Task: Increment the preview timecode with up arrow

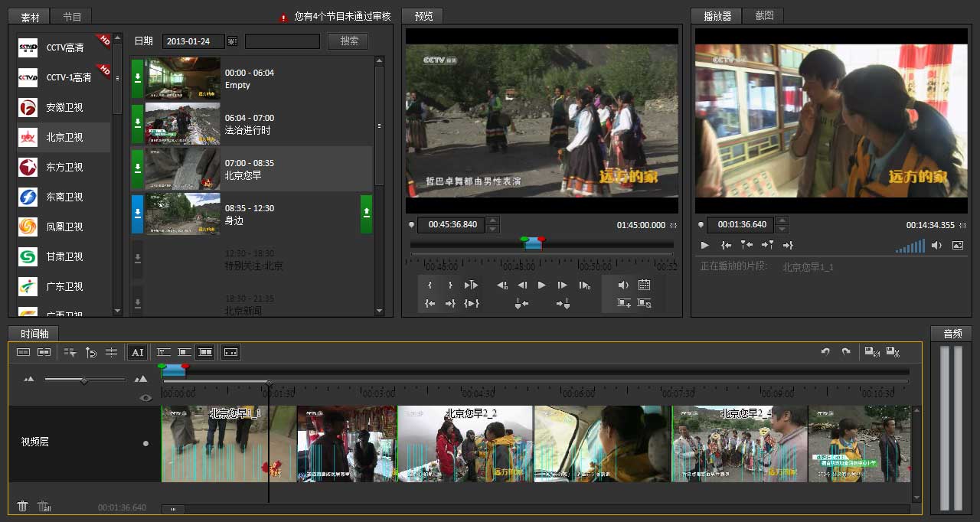Action: coord(492,221)
